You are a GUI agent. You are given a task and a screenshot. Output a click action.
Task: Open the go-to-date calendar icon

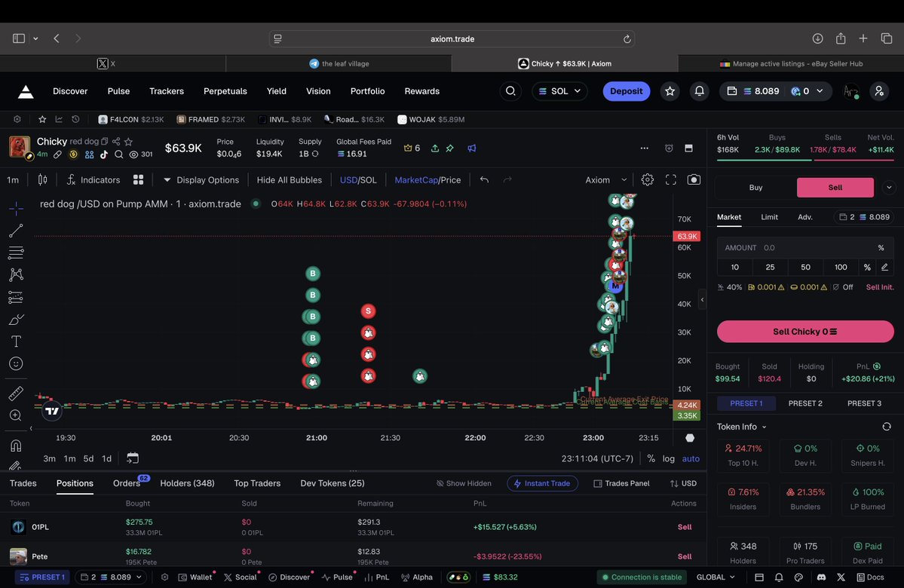click(133, 458)
